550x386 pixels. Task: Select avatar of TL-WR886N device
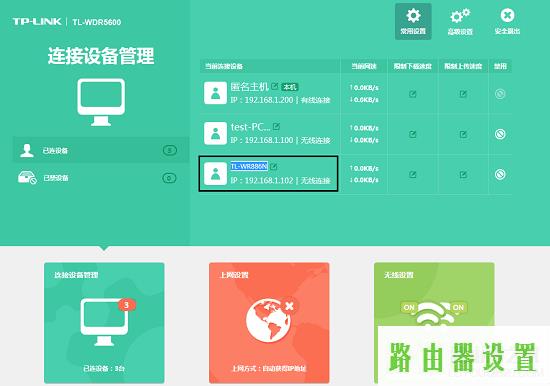coord(215,174)
